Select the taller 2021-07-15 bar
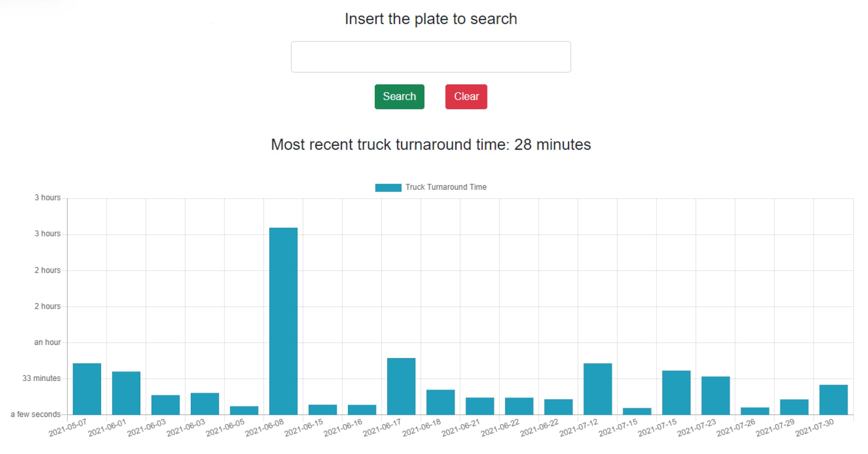Viewport: 868px width, 454px height. (x=676, y=392)
